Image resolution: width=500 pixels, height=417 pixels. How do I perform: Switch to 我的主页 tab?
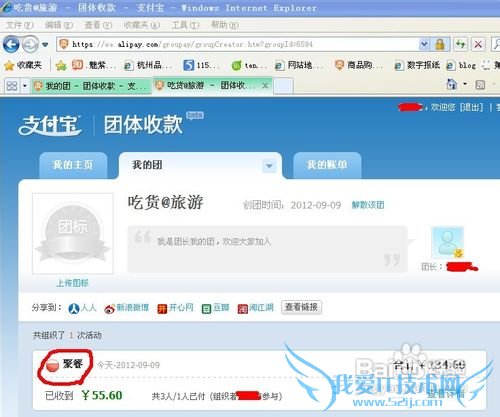(73, 165)
